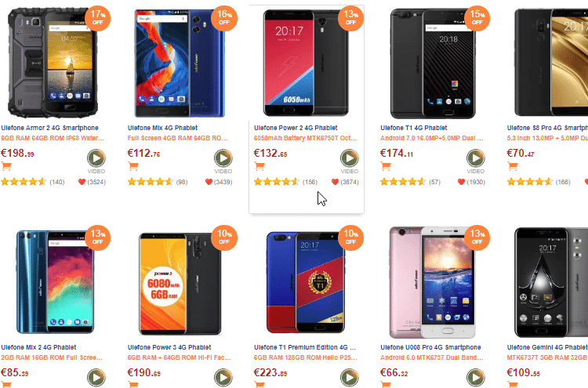Play the Ulefone Power 2 video

pos(350,158)
